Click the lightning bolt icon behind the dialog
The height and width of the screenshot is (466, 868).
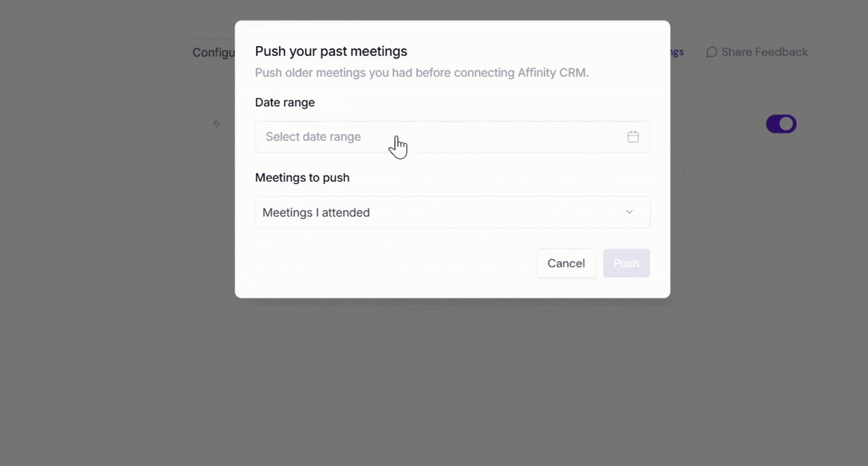(217, 124)
